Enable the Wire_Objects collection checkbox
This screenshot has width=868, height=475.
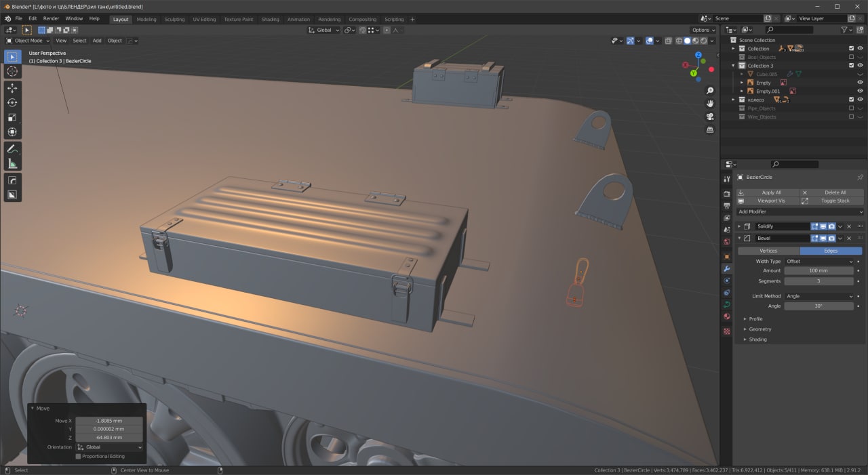click(852, 117)
